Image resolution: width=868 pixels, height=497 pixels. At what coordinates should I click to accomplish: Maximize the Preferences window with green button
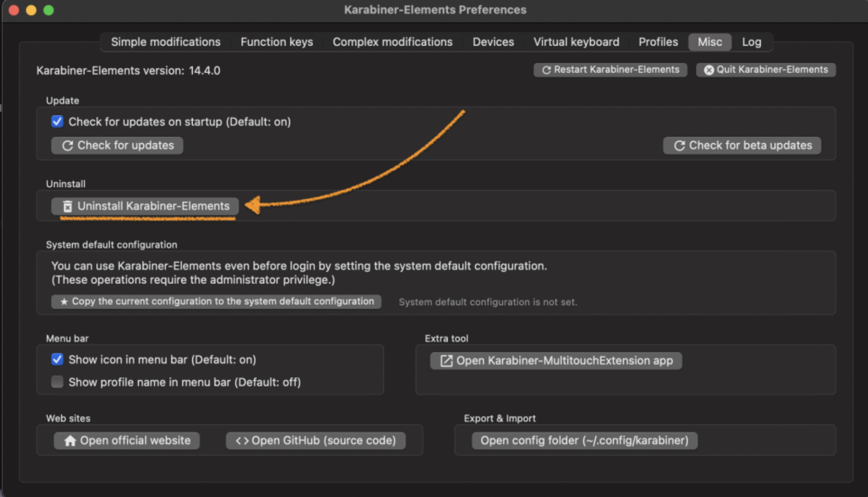click(49, 10)
